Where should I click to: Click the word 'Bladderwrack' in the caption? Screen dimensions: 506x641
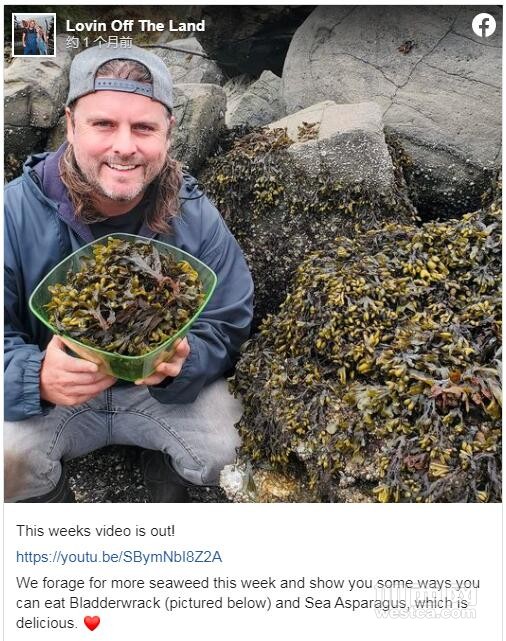click(115, 603)
